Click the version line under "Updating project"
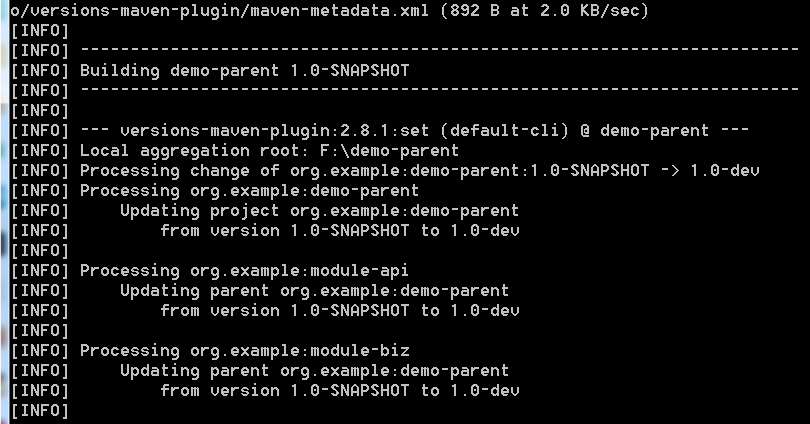 tap(339, 230)
